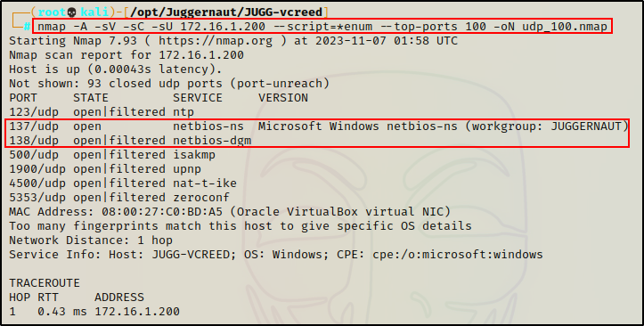The width and height of the screenshot is (644, 326).
Task: Click the 4500/udp nat-t-ike row
Action: coord(123,183)
